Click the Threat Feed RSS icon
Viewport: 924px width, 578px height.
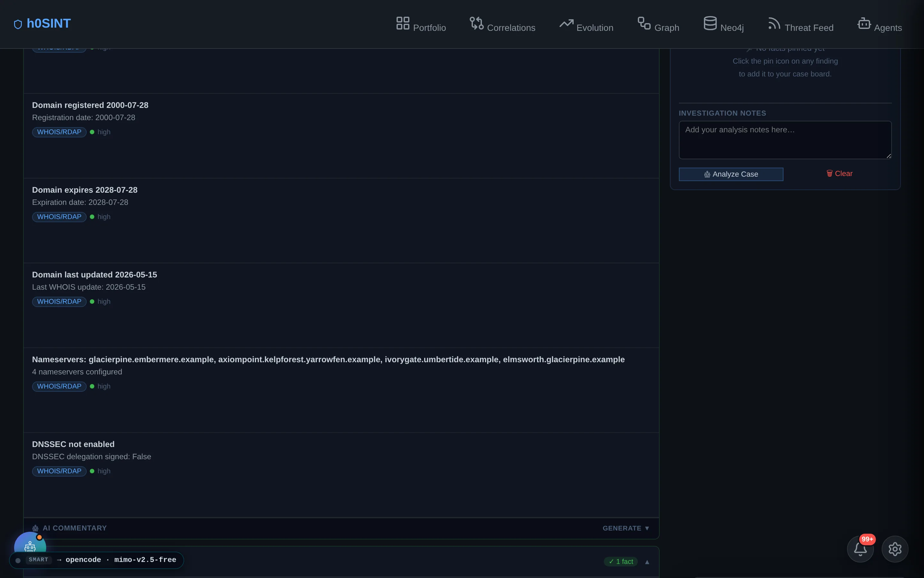(x=774, y=23)
